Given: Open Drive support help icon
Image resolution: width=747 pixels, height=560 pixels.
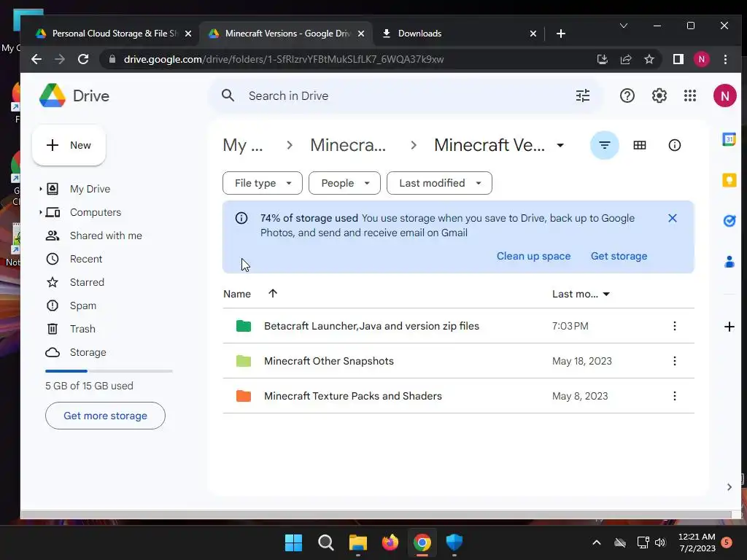Looking at the screenshot, I should pos(627,96).
